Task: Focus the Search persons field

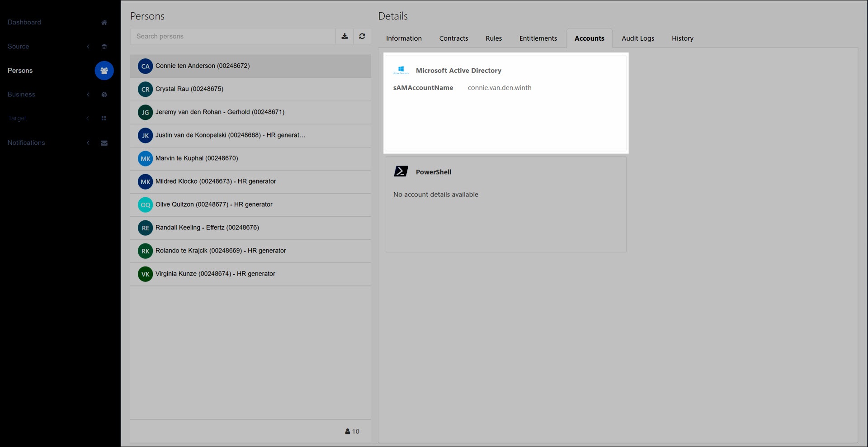Action: [x=233, y=36]
